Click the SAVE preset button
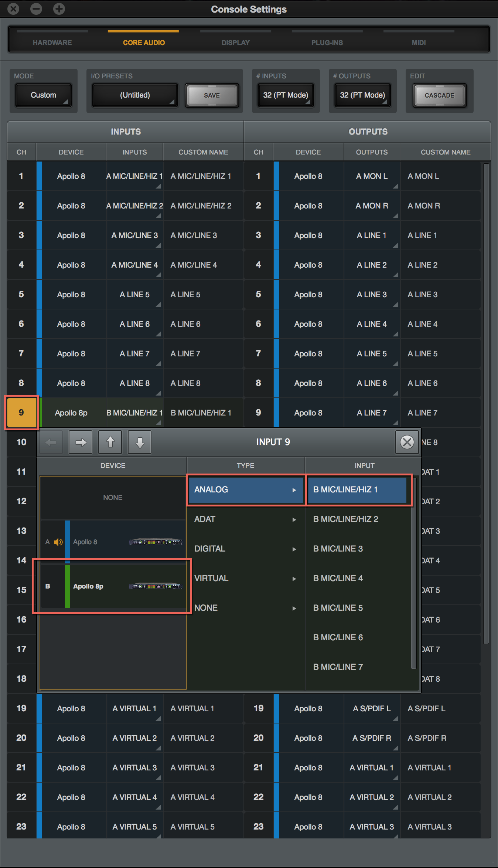 pyautogui.click(x=212, y=95)
